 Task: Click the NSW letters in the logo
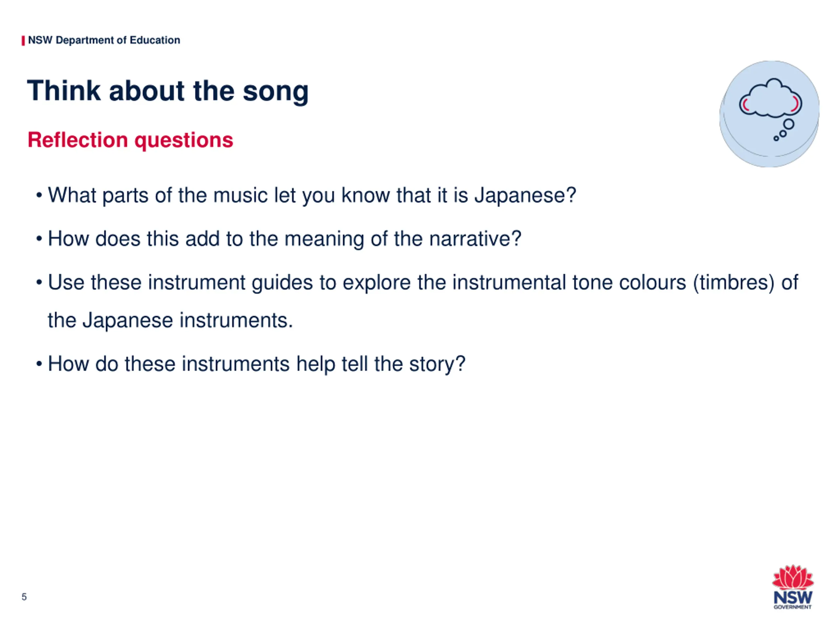(793, 597)
